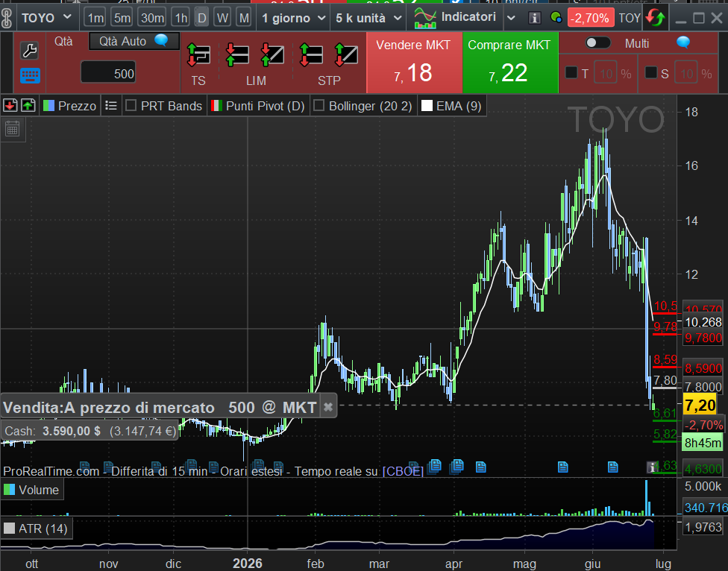Click the 4,6300 support price label
This screenshot has height=571, width=728.
point(703,470)
